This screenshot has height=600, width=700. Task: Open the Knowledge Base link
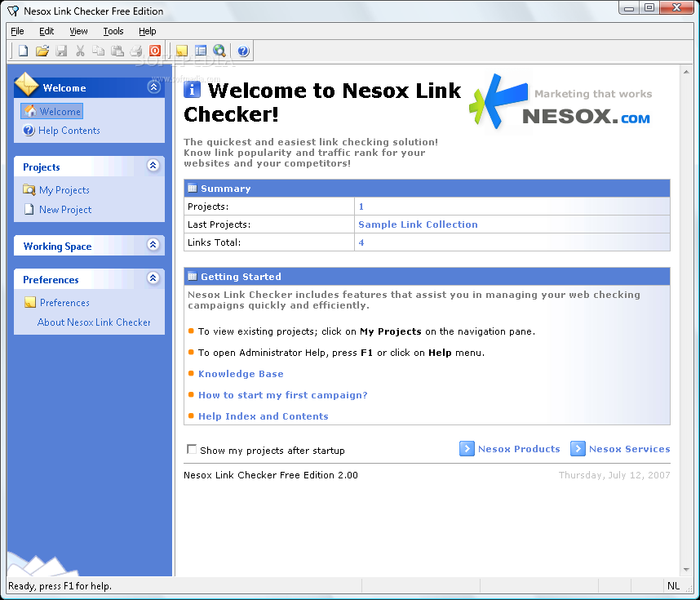tap(241, 374)
